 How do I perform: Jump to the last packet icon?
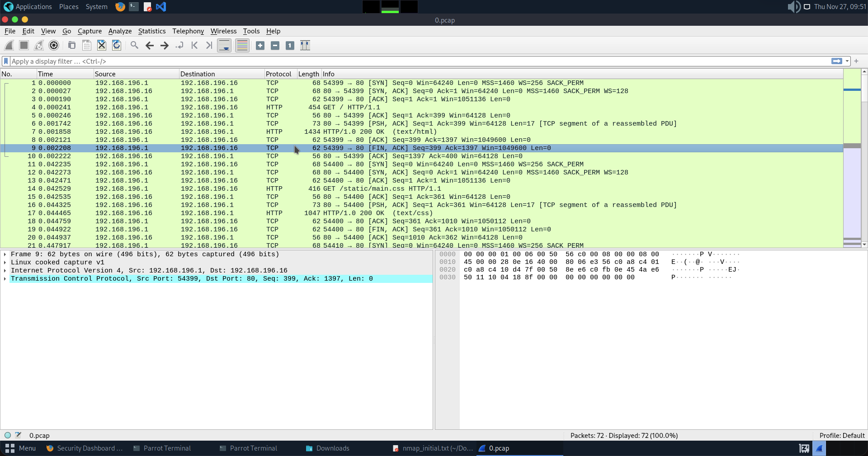[209, 45]
